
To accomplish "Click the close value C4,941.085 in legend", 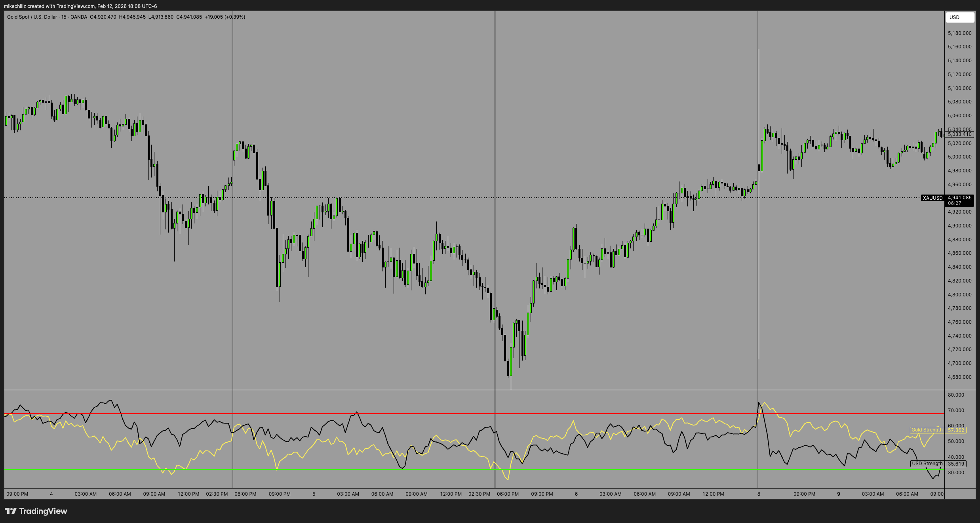I will pyautogui.click(x=189, y=17).
